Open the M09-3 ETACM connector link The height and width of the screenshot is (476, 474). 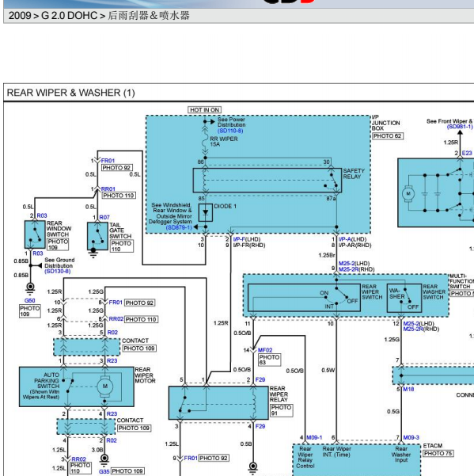pyautogui.click(x=411, y=437)
